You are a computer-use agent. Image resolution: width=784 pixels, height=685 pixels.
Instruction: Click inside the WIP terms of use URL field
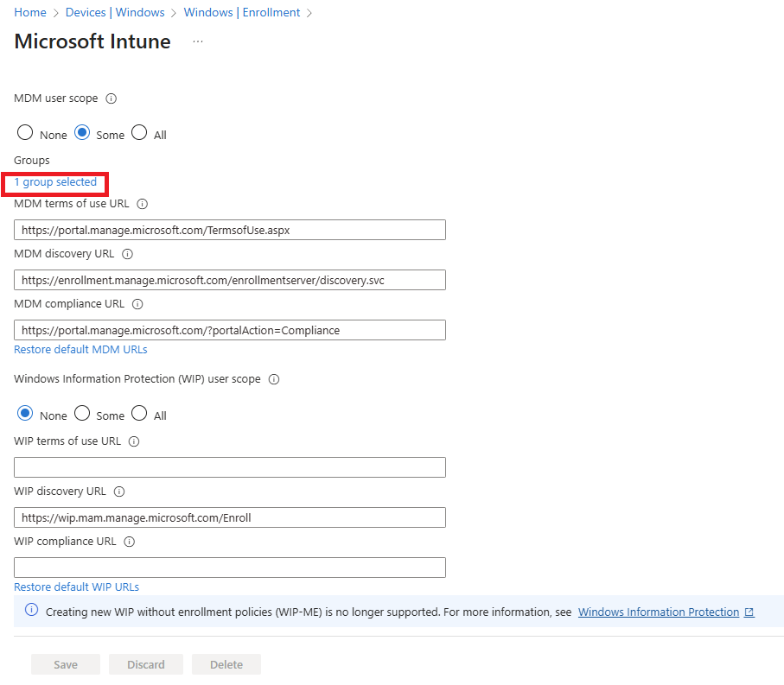click(x=229, y=466)
